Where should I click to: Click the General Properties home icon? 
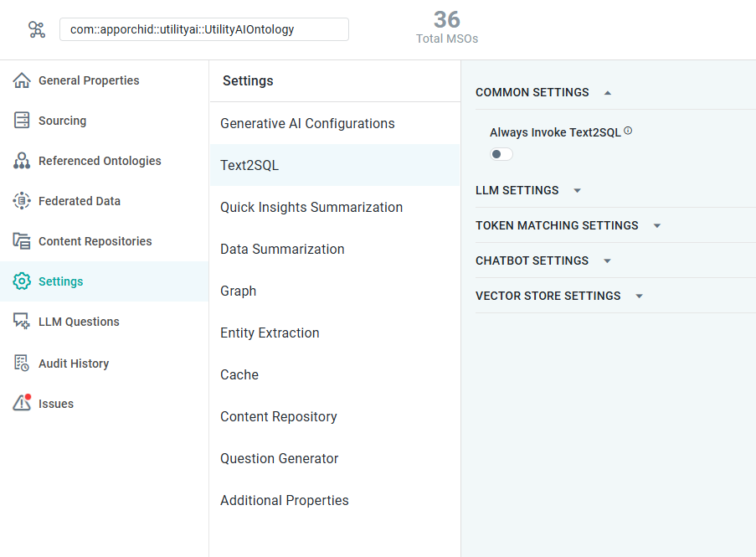22,80
